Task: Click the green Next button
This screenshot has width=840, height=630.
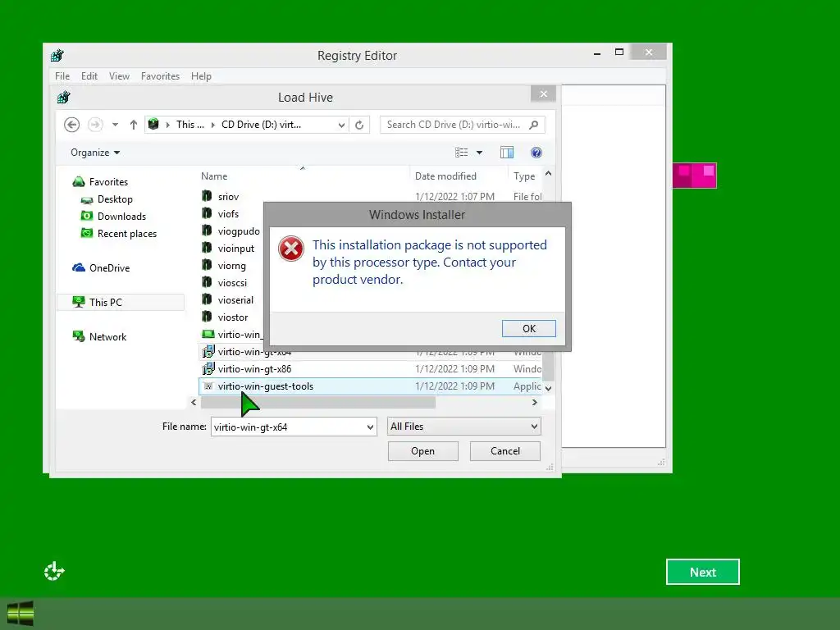Action: 702,572
